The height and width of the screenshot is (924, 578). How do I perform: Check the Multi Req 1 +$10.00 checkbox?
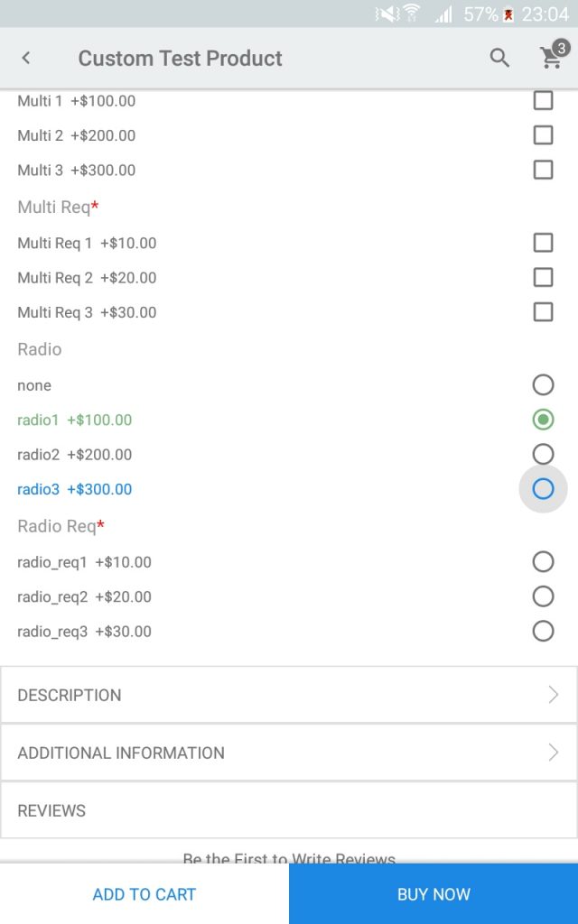(x=543, y=243)
